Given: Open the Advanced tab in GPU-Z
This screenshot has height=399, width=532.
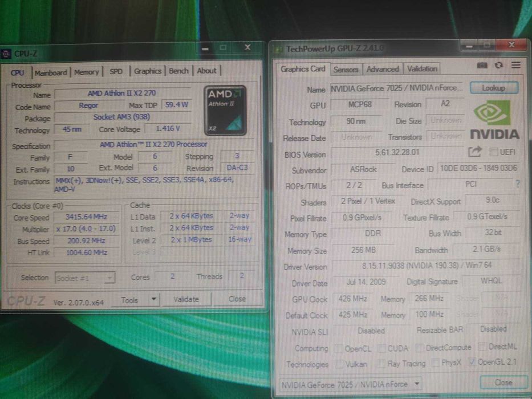Looking at the screenshot, I should (x=383, y=69).
